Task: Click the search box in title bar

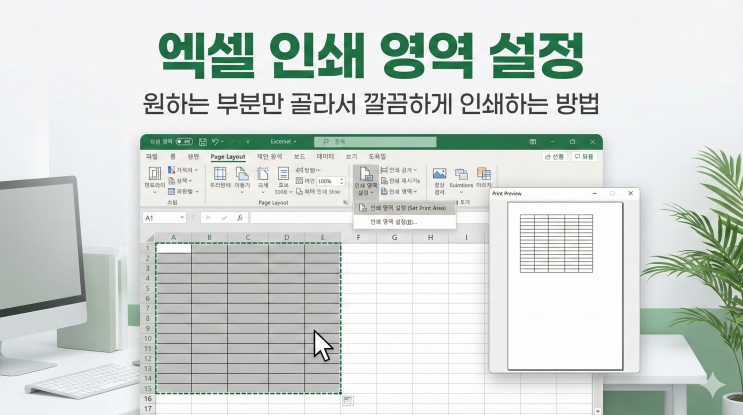Action: (375, 142)
